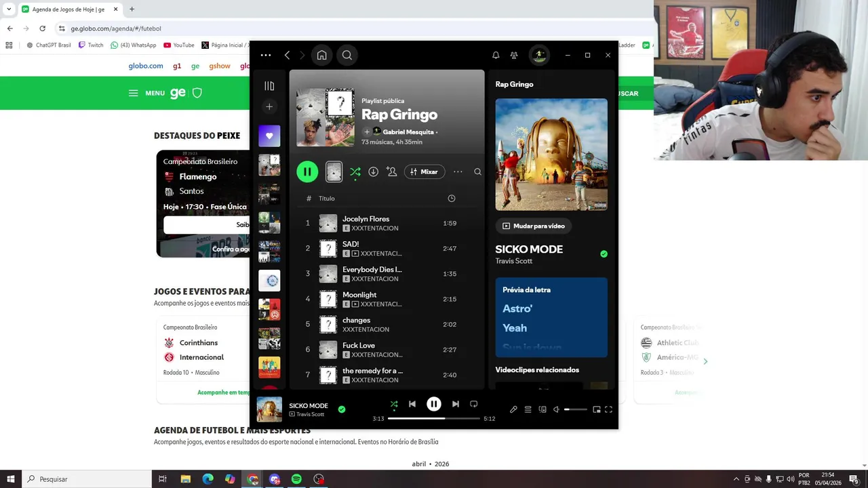868x488 pixels.
Task: Open Friend Activity icon
Action: [x=514, y=55]
